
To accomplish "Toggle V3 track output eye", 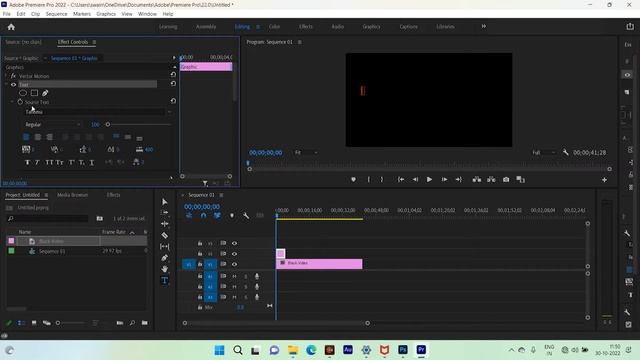I will coord(234,243).
